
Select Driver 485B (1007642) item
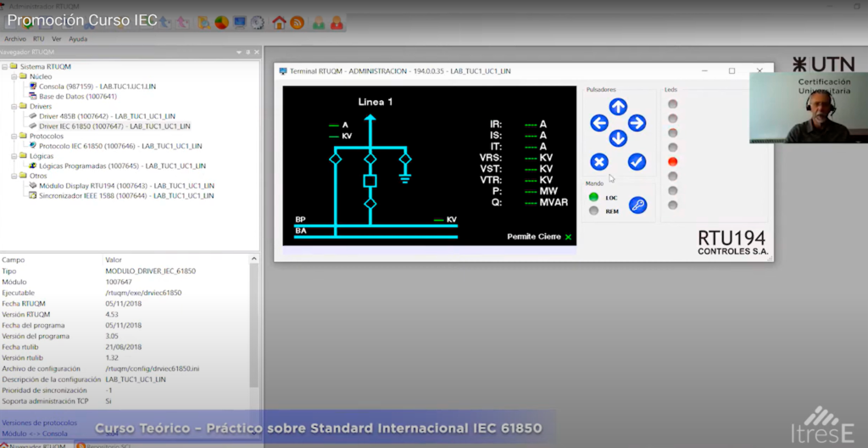pyautogui.click(x=107, y=116)
